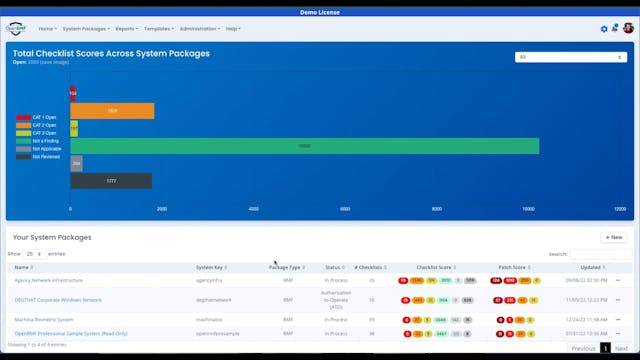The height and width of the screenshot is (360, 640).
Task: Select page 1 in pagination
Action: (x=605, y=348)
